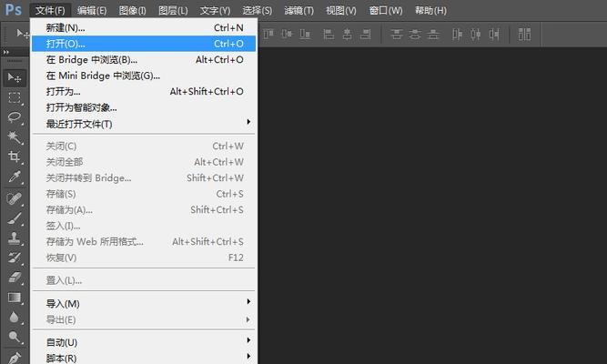607x364 pixels.
Task: Select the Blur tool
Action: pyautogui.click(x=15, y=318)
